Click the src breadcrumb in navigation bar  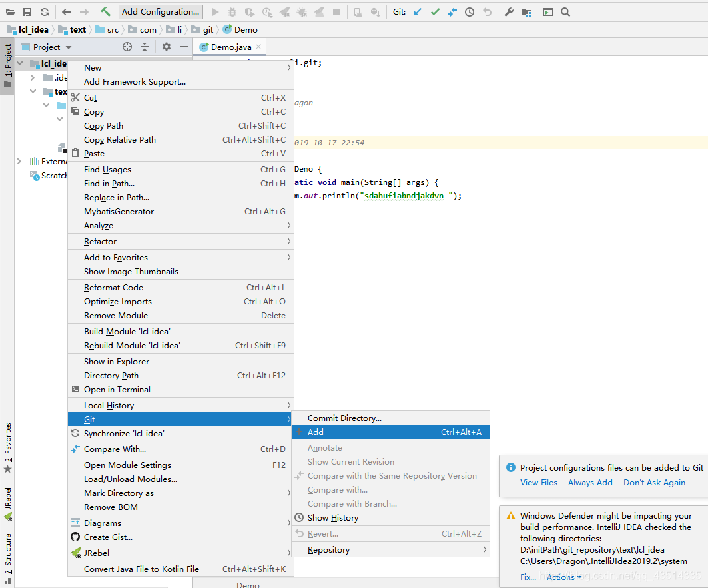[x=107, y=30]
